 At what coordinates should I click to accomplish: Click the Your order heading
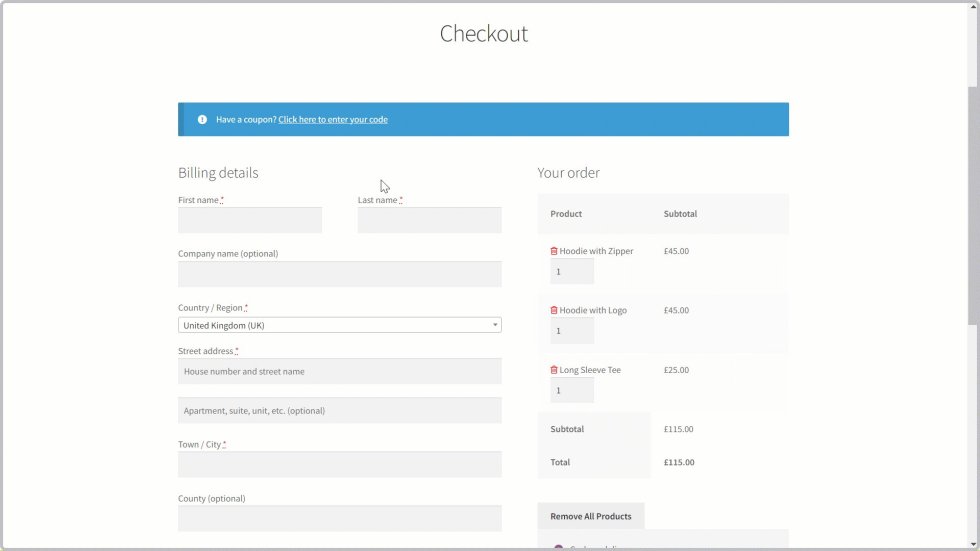[568, 173]
